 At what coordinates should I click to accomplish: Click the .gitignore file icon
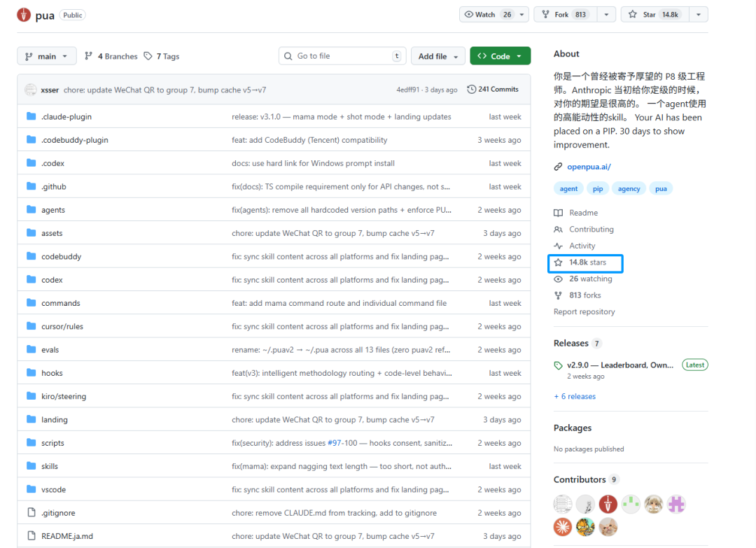pyautogui.click(x=31, y=513)
